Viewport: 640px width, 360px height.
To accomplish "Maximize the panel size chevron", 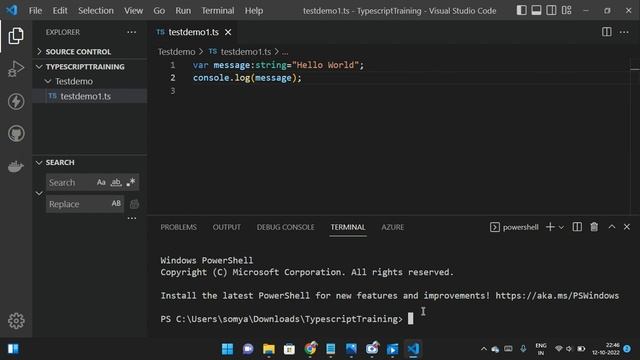I will click(x=612, y=227).
